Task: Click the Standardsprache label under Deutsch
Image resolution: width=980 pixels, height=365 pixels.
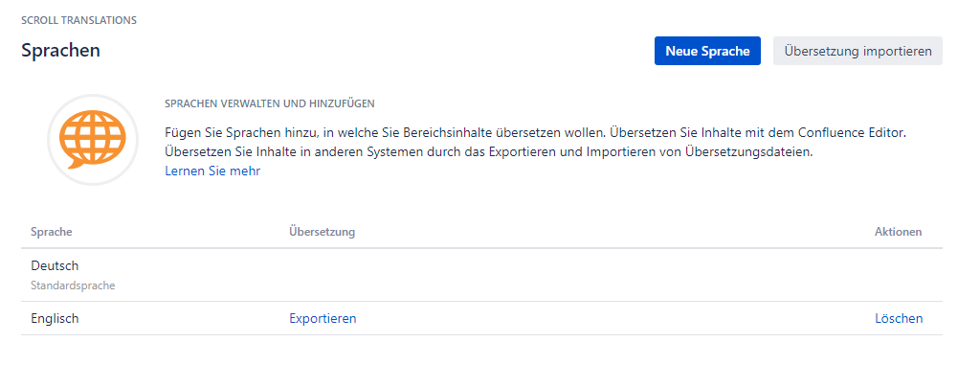Action: pos(73,285)
